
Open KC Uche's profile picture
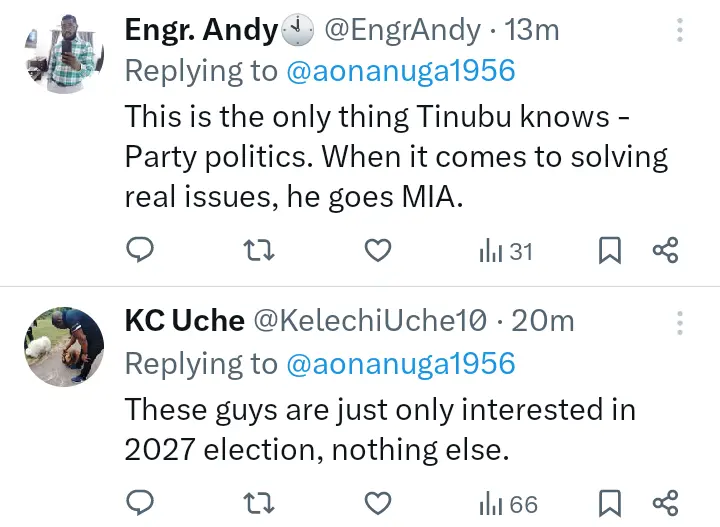tap(63, 346)
